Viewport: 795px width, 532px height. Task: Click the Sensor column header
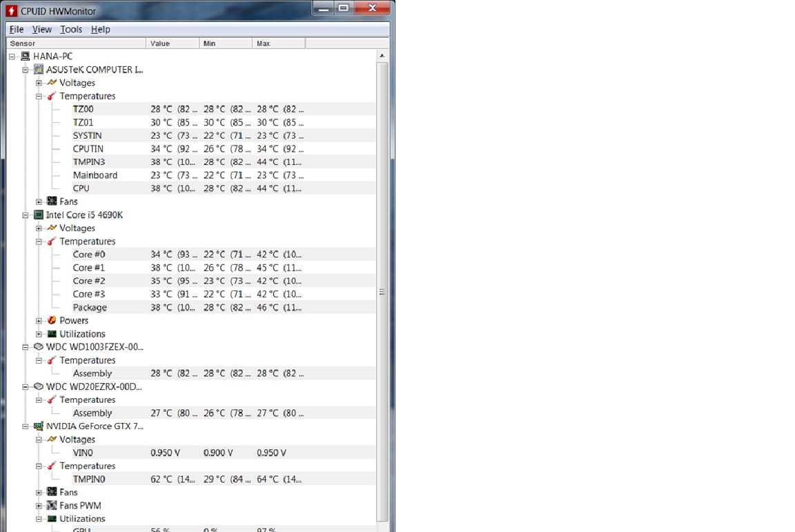pos(76,43)
